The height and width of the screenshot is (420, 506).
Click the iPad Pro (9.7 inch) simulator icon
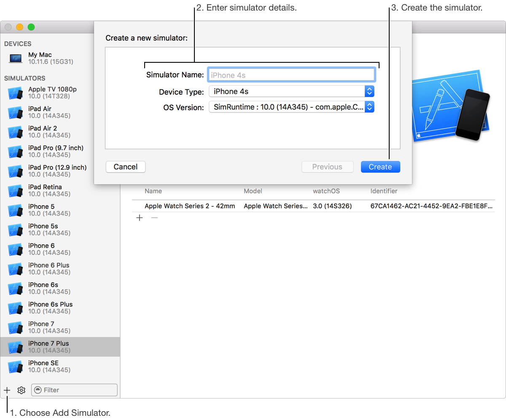15,152
